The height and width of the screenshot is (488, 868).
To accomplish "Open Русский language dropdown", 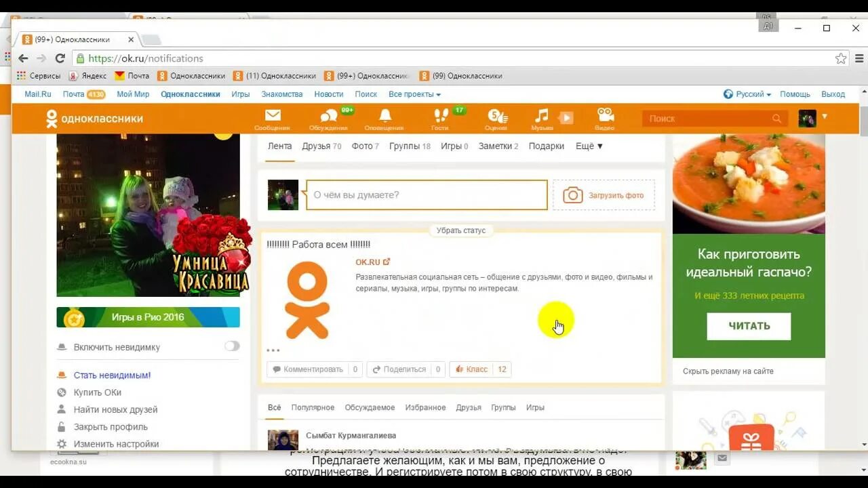I will (x=747, y=94).
